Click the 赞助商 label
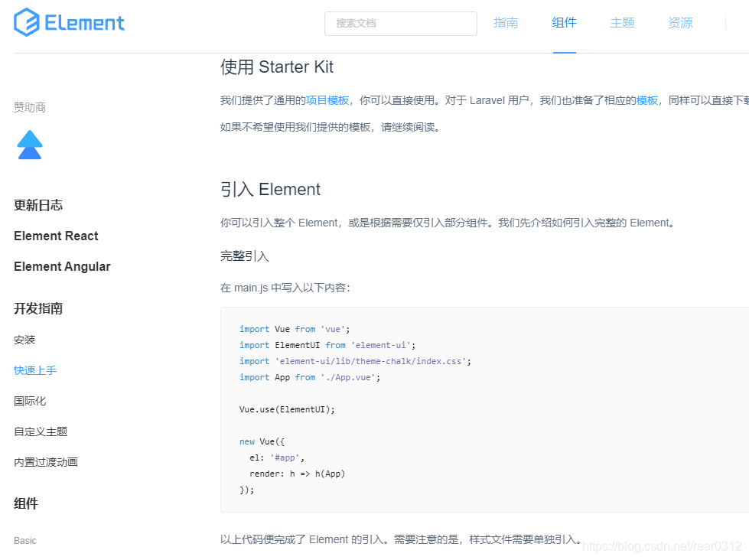749x560 pixels. tap(30, 108)
